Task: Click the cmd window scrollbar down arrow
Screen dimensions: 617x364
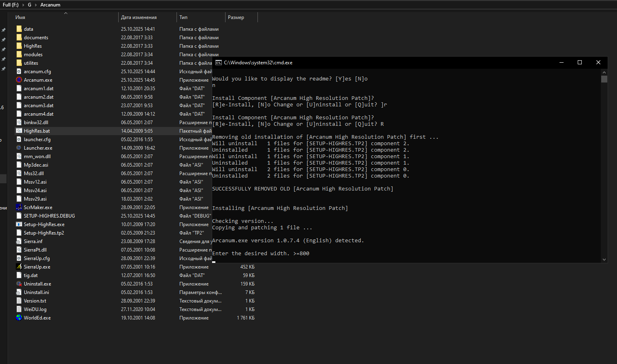Action: 604,260
